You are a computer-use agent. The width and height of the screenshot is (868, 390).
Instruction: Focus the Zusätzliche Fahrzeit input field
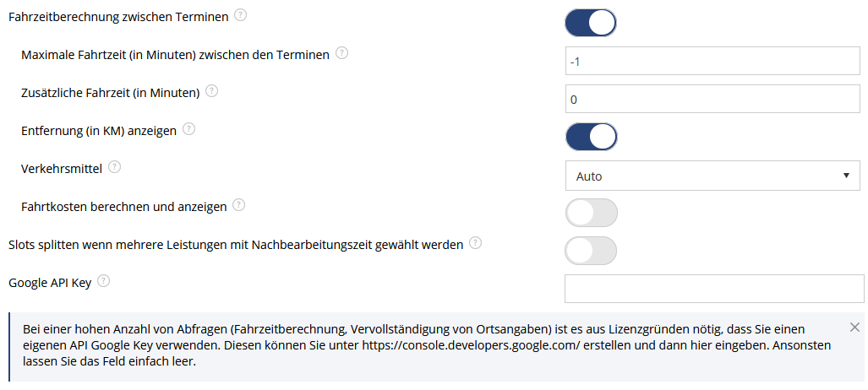point(713,99)
